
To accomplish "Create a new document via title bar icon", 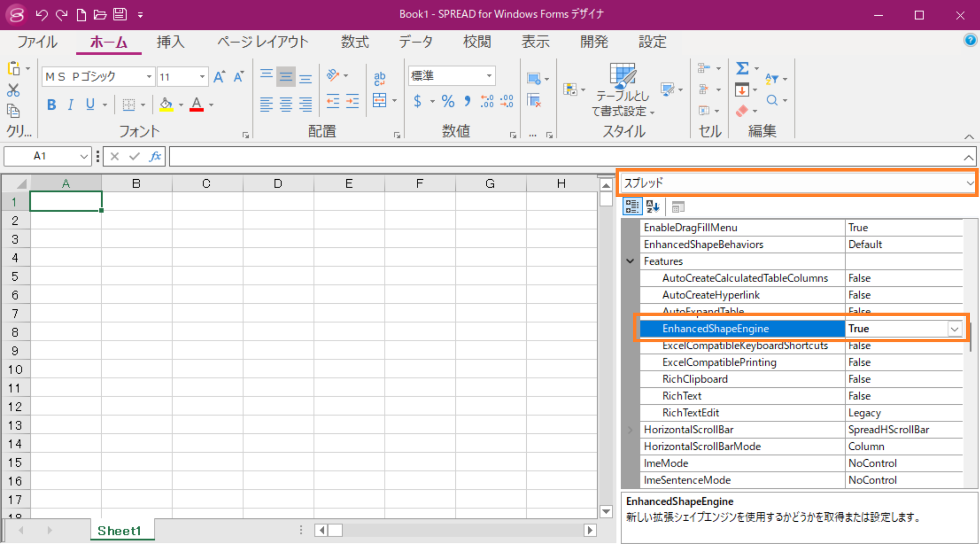I will tap(81, 15).
